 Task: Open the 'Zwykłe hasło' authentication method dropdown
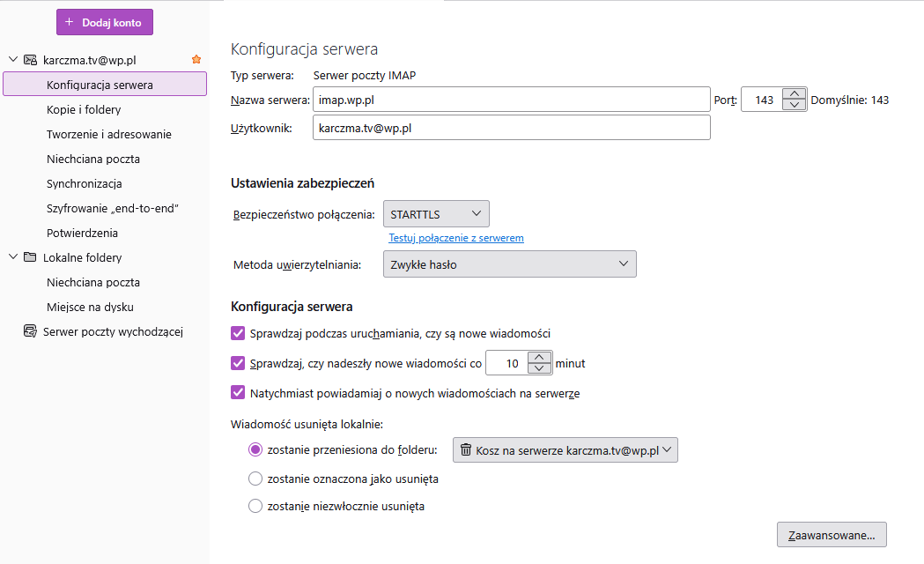[510, 264]
